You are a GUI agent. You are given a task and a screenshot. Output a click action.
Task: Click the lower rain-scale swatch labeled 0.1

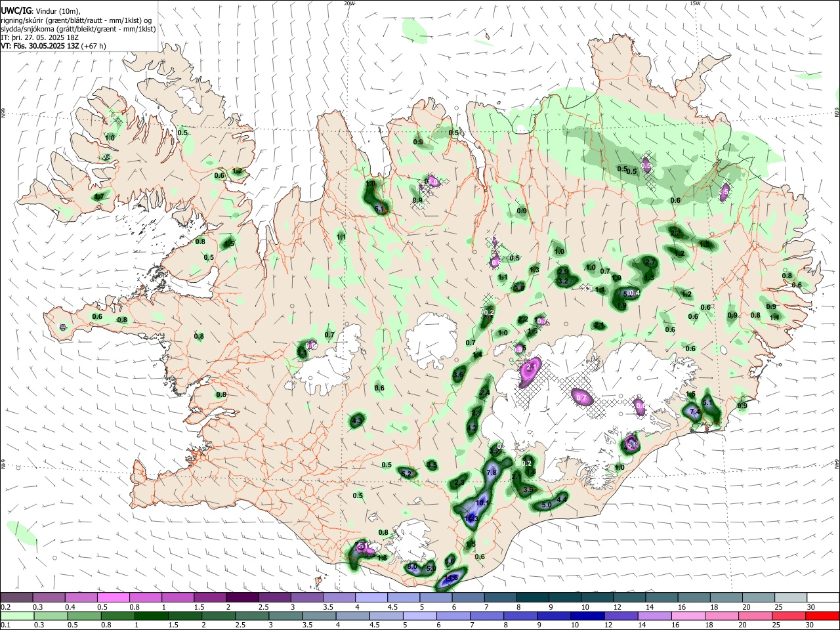[16, 616]
